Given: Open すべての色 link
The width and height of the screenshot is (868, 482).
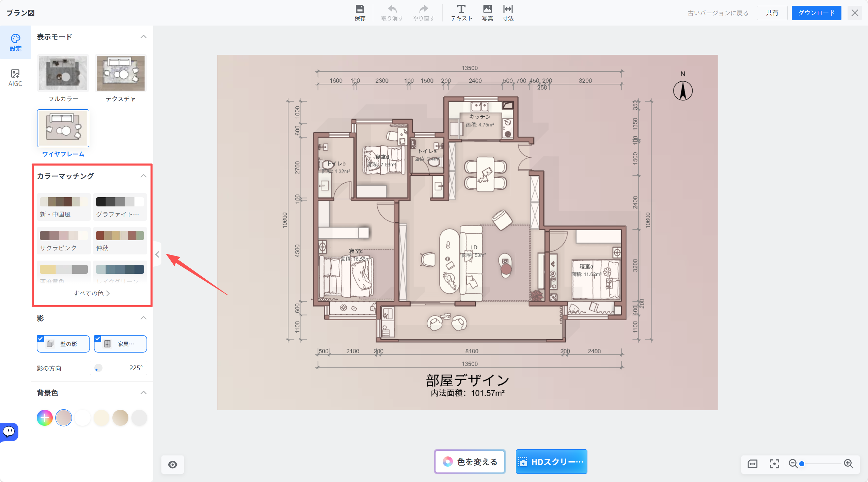Looking at the screenshot, I should 91,293.
